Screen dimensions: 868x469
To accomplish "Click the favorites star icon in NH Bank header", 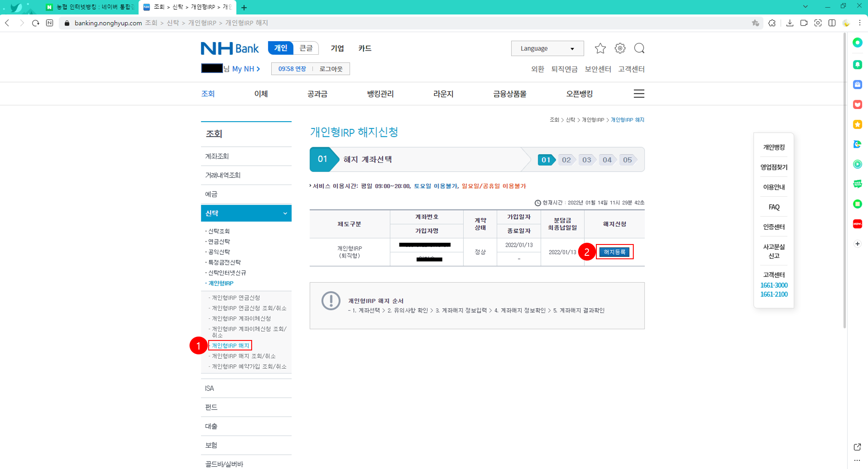I will tap(600, 48).
